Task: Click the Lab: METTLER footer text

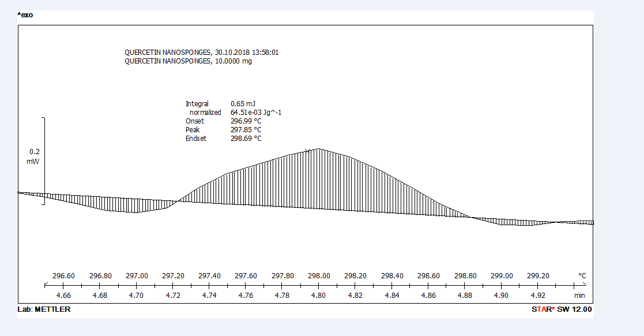Action: tap(44, 309)
